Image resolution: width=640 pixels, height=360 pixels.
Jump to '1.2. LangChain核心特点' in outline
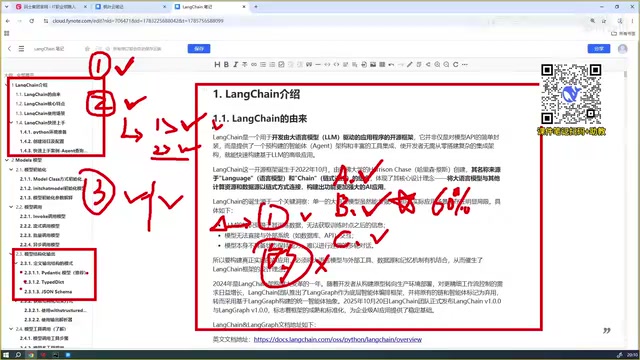[x=40, y=104]
